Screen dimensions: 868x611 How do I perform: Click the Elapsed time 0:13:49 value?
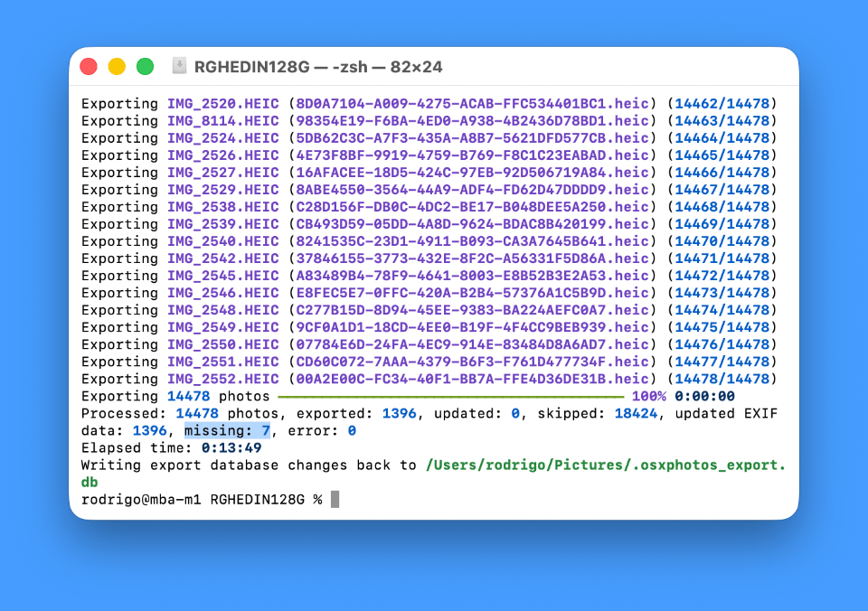point(231,447)
